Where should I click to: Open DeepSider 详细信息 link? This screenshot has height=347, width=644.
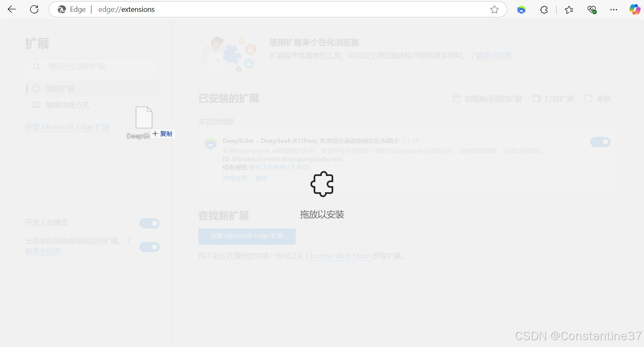pyautogui.click(x=235, y=178)
